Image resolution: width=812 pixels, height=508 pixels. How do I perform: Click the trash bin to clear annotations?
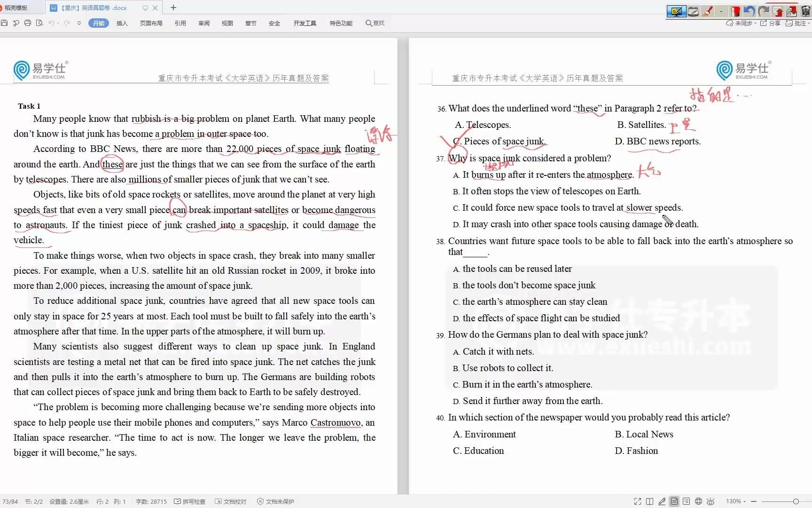805,11
